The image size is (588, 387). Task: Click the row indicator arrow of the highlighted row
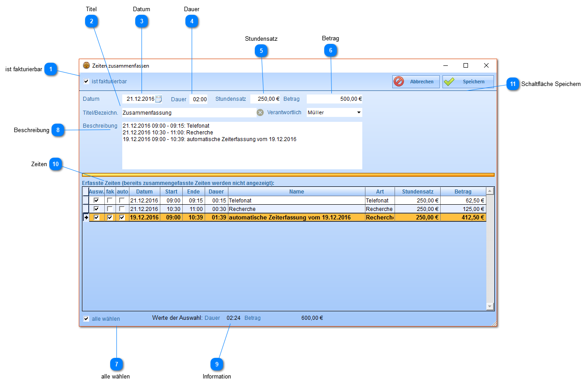coord(86,217)
